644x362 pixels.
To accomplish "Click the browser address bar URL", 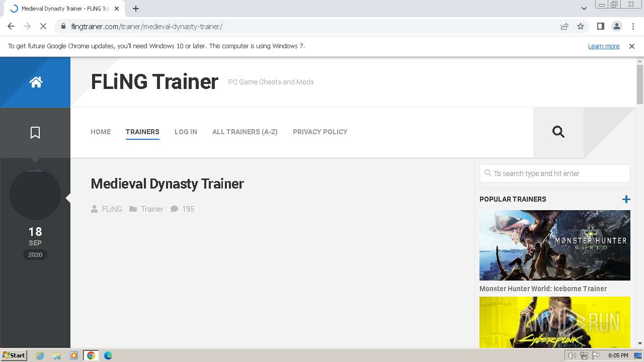I will 146,26.
